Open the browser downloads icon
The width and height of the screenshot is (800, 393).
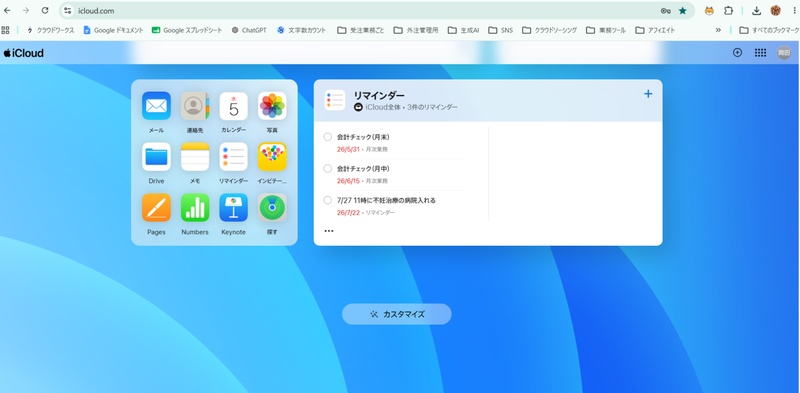pyautogui.click(x=757, y=11)
